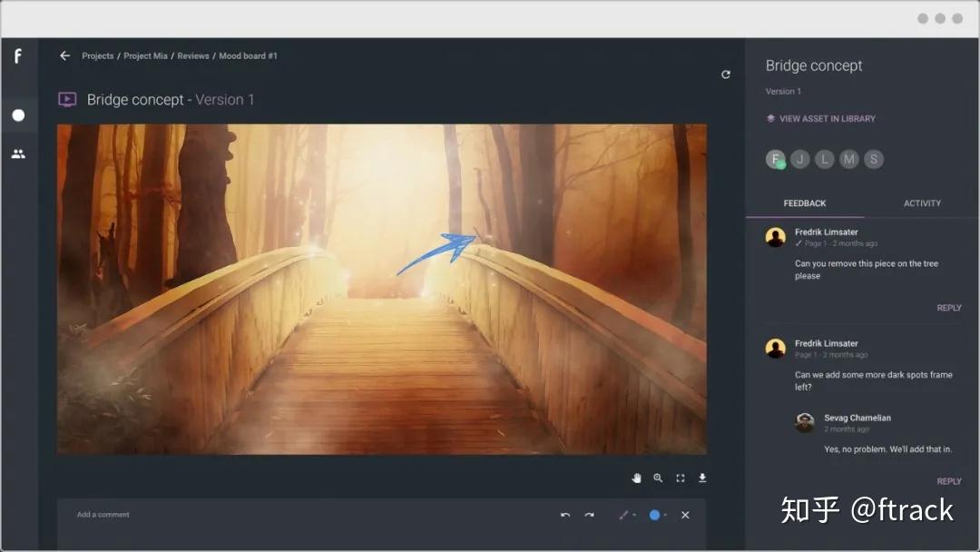Download the Bridge concept asset
Viewport: 980px width, 552px height.
[x=702, y=478]
